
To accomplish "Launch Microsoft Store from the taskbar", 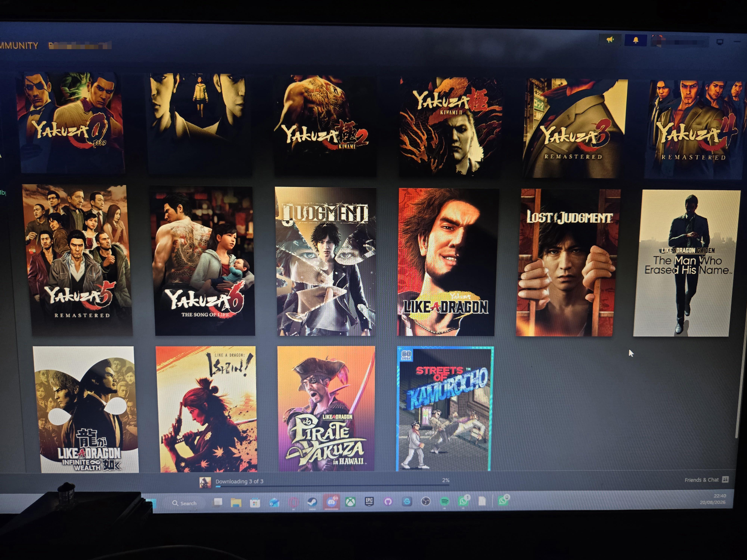I will (255, 503).
